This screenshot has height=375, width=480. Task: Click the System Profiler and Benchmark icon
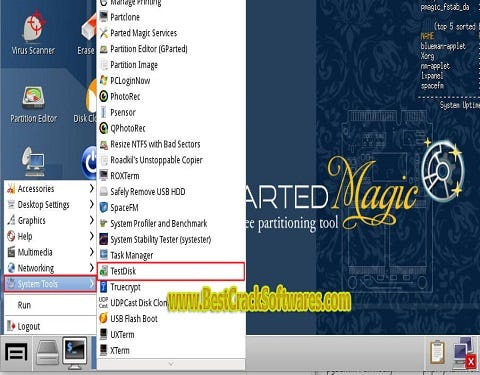click(104, 223)
